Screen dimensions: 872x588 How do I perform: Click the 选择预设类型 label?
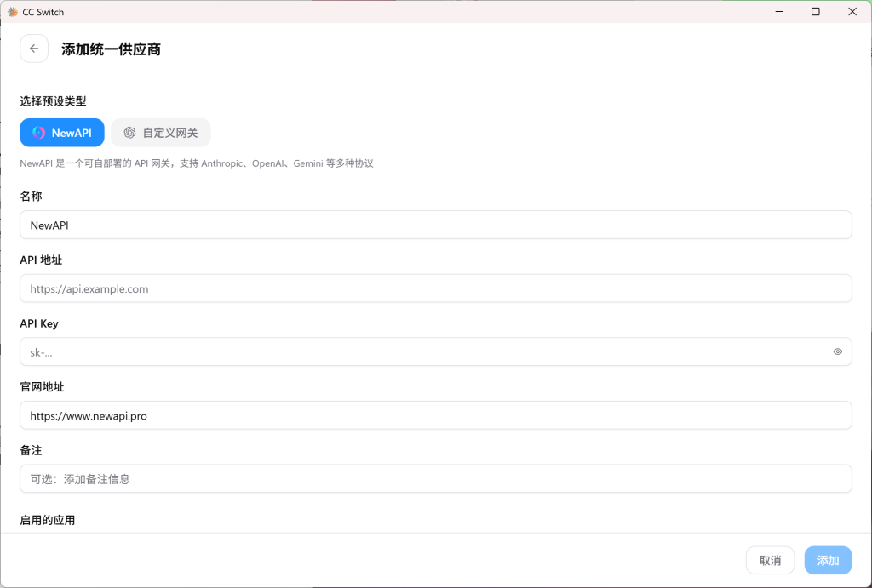pyautogui.click(x=54, y=101)
